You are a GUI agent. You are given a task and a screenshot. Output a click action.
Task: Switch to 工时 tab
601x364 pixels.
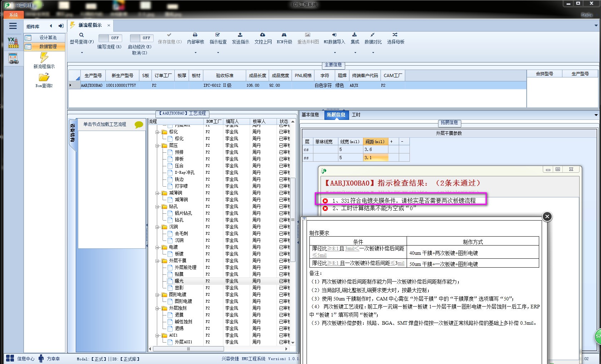click(356, 115)
